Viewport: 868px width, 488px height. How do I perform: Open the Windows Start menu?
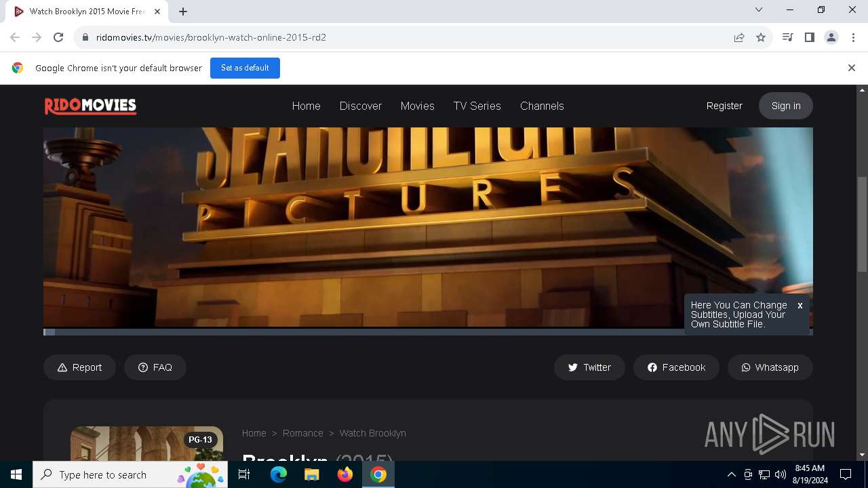click(x=16, y=474)
